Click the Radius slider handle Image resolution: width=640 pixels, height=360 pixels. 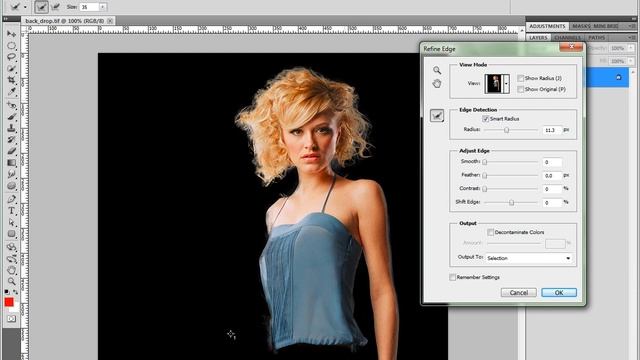[x=507, y=130]
